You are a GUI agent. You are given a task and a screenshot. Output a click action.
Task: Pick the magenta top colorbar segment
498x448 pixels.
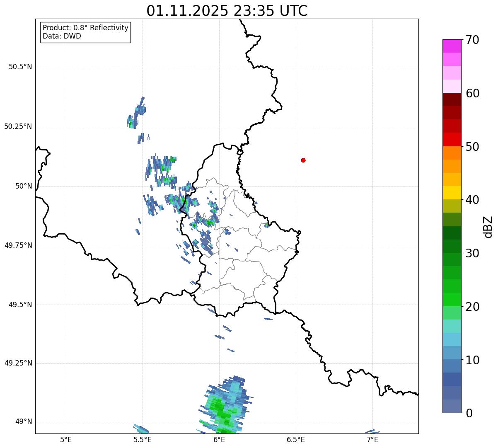[452, 46]
